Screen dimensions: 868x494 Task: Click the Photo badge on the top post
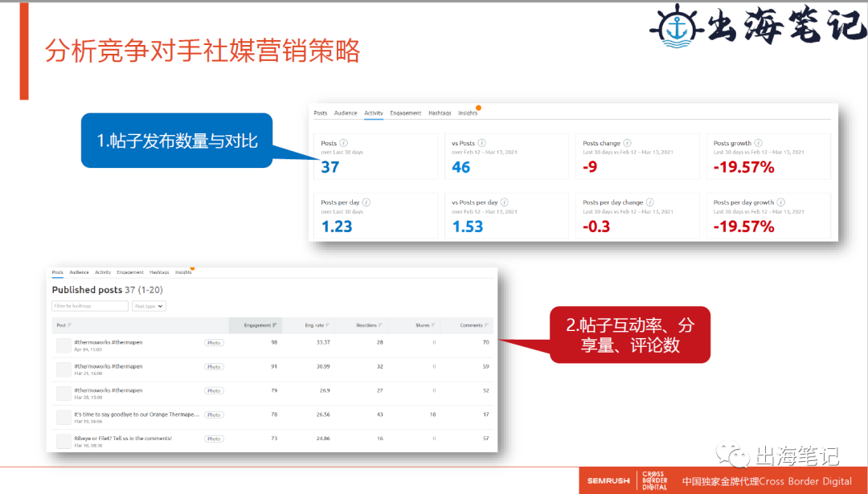pos(214,344)
